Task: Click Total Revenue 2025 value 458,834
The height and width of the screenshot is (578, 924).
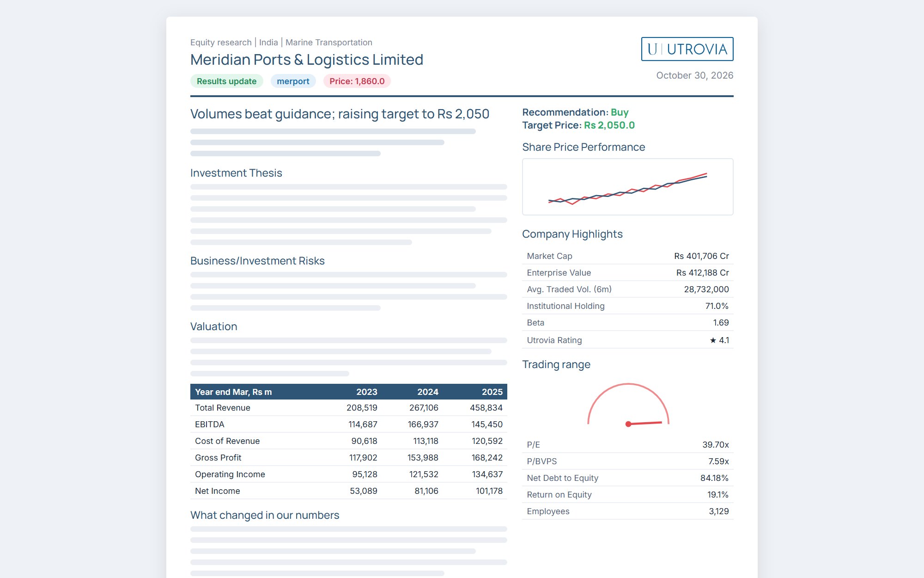Action: click(x=486, y=407)
